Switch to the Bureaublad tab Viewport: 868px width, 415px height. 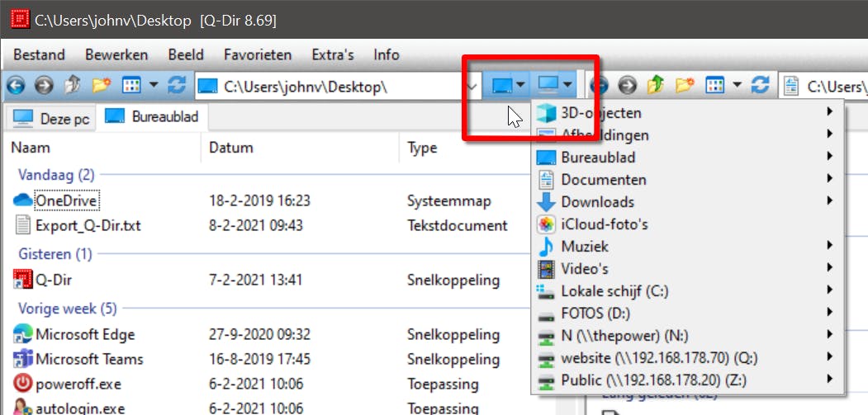point(152,117)
